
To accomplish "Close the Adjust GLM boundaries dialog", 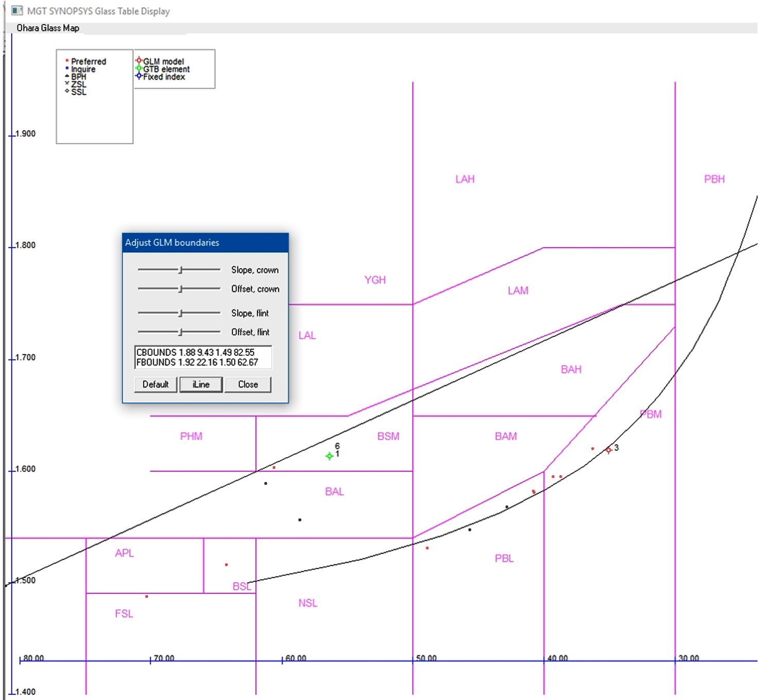I will (x=248, y=384).
